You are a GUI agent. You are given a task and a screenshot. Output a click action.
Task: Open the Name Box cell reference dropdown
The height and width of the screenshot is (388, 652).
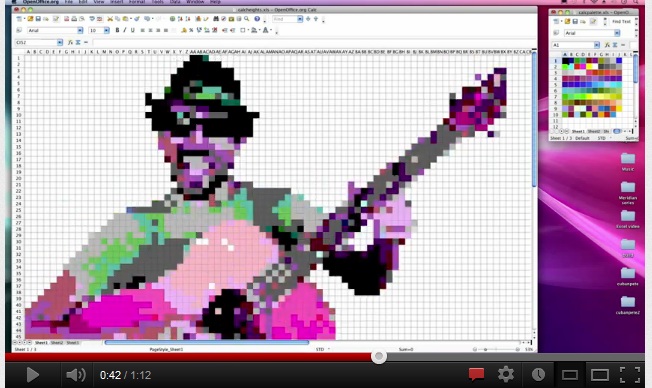coord(59,42)
